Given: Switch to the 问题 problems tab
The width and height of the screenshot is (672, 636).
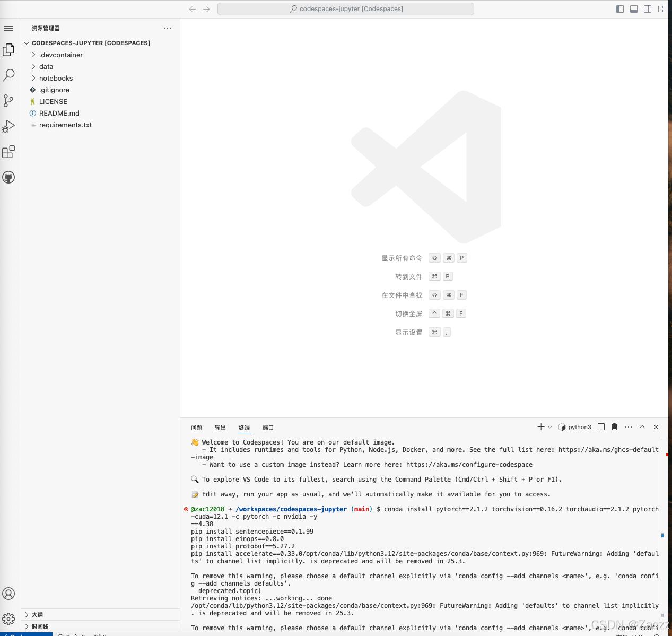Looking at the screenshot, I should pos(196,428).
